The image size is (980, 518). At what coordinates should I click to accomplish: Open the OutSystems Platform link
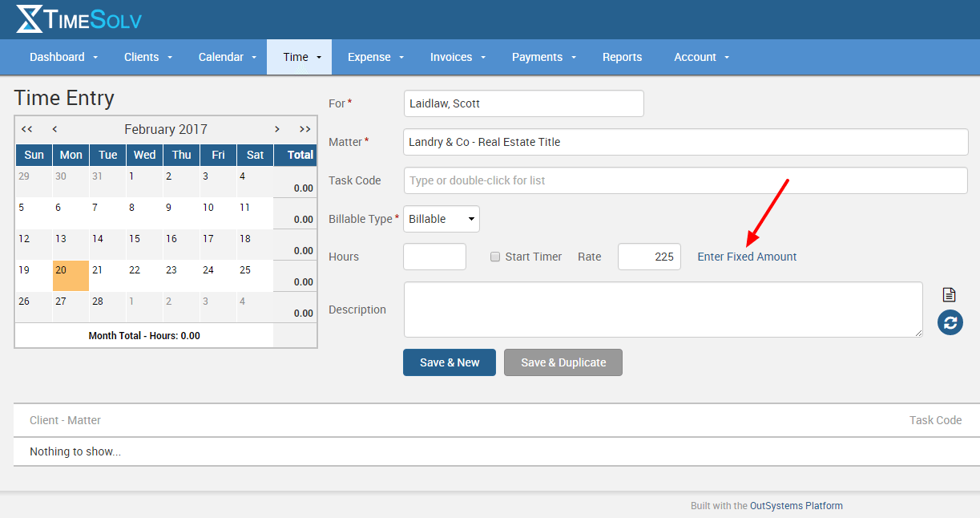[x=795, y=505]
